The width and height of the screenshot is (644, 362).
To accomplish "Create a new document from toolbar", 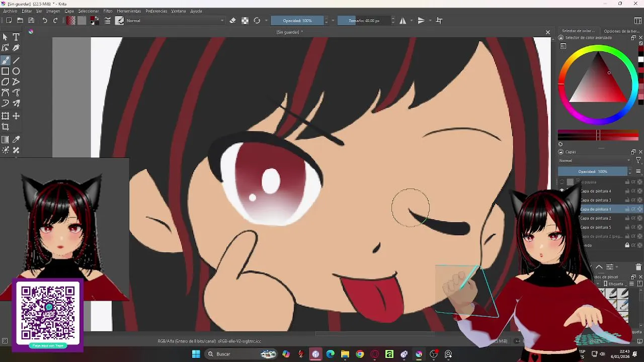I will point(9,21).
